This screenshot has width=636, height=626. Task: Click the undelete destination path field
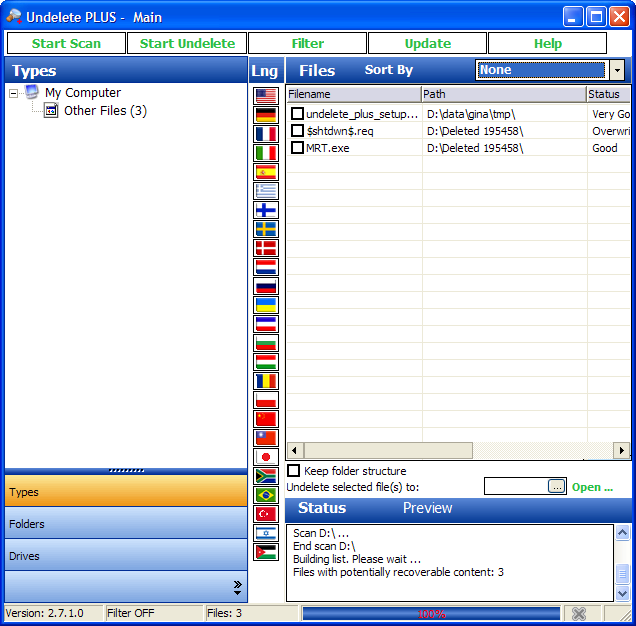click(516, 486)
